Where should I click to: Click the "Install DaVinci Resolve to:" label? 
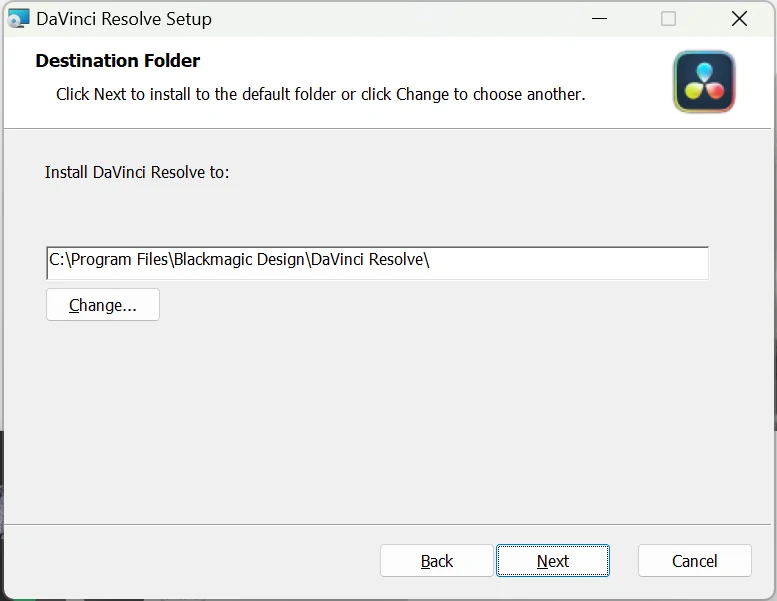(x=137, y=172)
